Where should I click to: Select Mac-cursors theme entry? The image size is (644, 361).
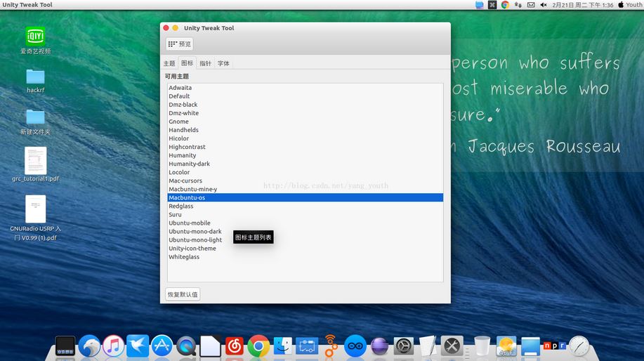click(305, 180)
